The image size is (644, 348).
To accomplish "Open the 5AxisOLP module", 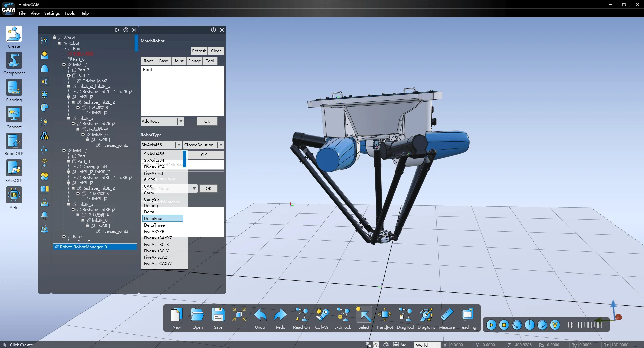I will (14, 168).
